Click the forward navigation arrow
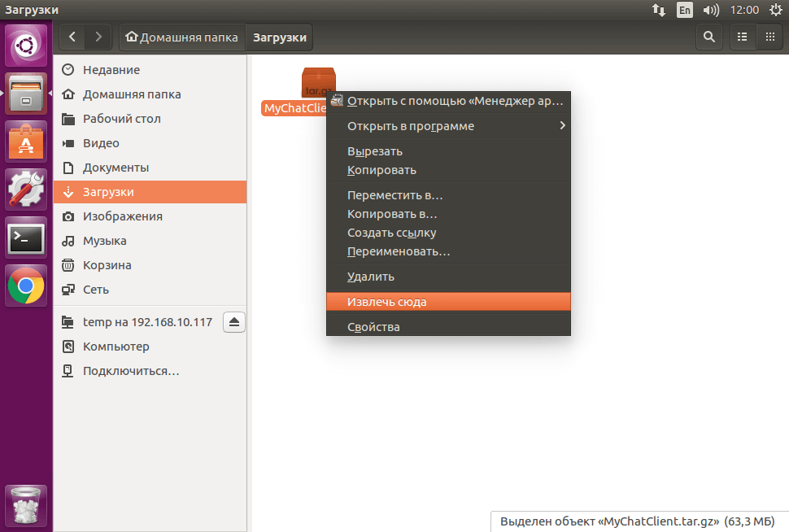 [98, 37]
